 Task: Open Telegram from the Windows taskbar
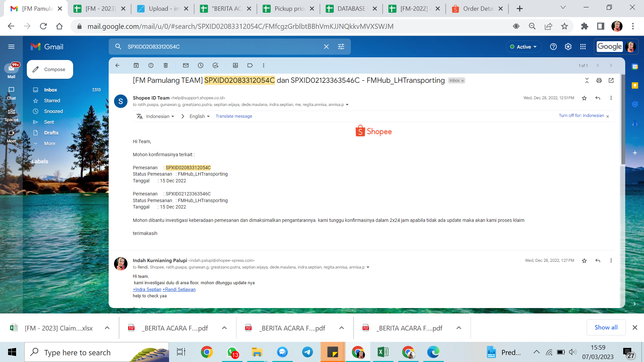(307, 352)
